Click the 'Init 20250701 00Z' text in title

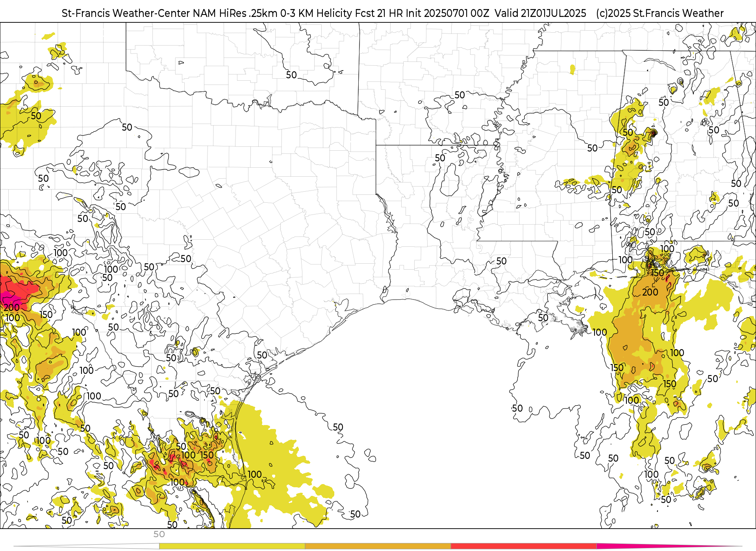click(x=448, y=13)
